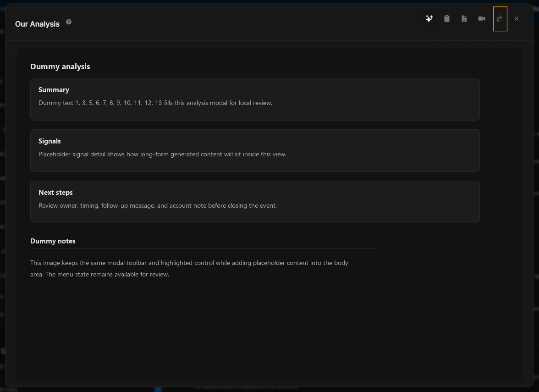Click the 'Placeholder signal detail' sentence
This screenshot has height=392, width=539.
[162, 154]
